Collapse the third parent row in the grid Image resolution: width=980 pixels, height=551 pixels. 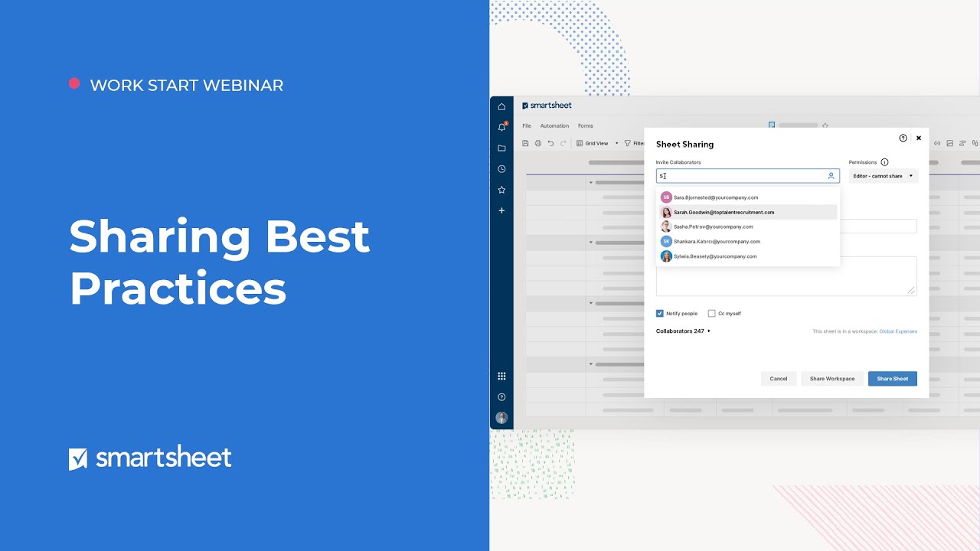click(591, 303)
